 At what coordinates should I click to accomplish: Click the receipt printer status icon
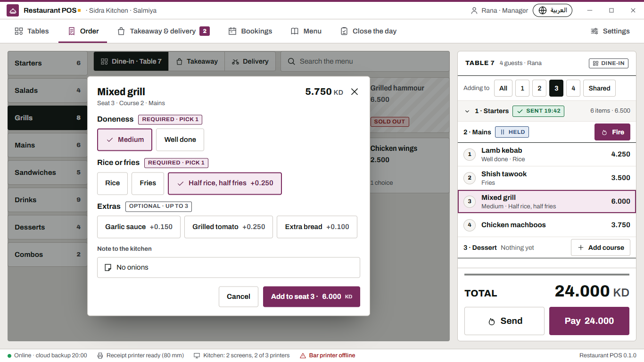coord(100,355)
